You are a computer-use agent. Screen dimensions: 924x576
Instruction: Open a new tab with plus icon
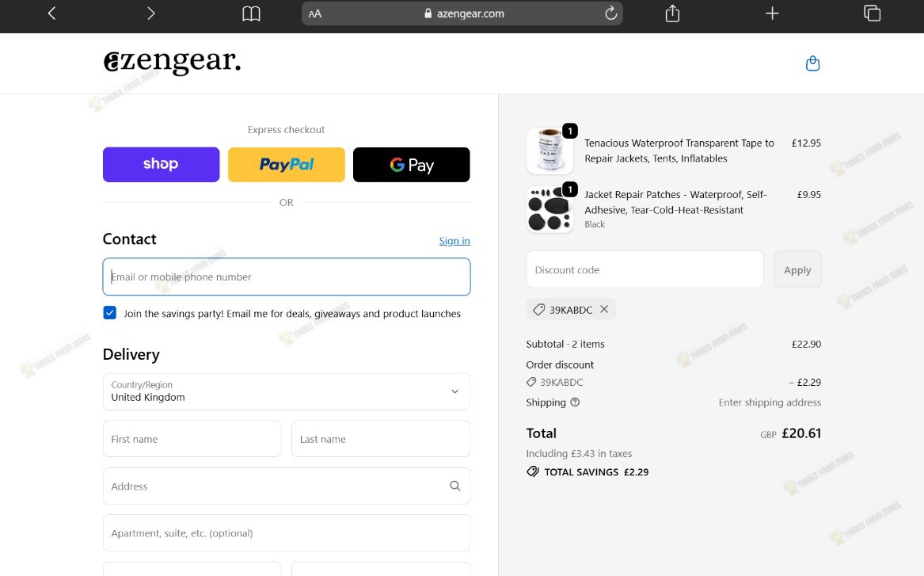pyautogui.click(x=772, y=13)
